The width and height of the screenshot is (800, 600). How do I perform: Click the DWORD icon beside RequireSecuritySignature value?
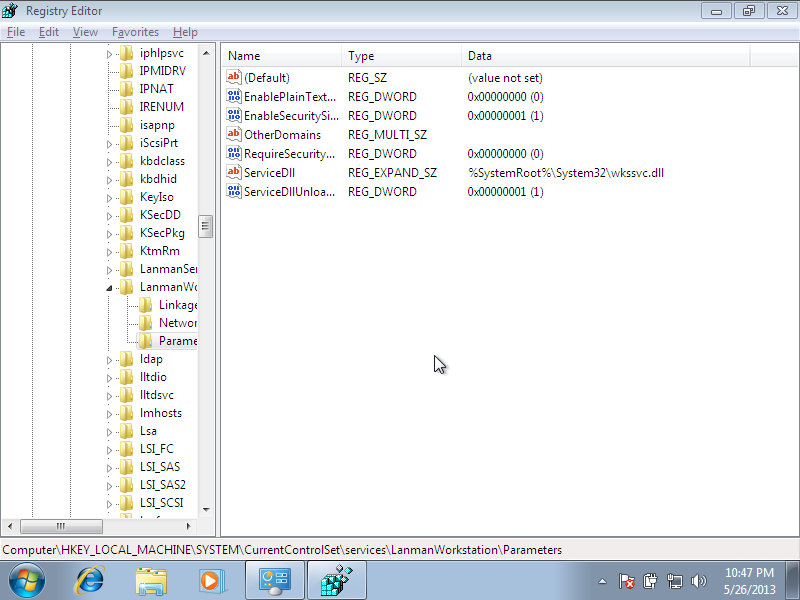(x=234, y=153)
